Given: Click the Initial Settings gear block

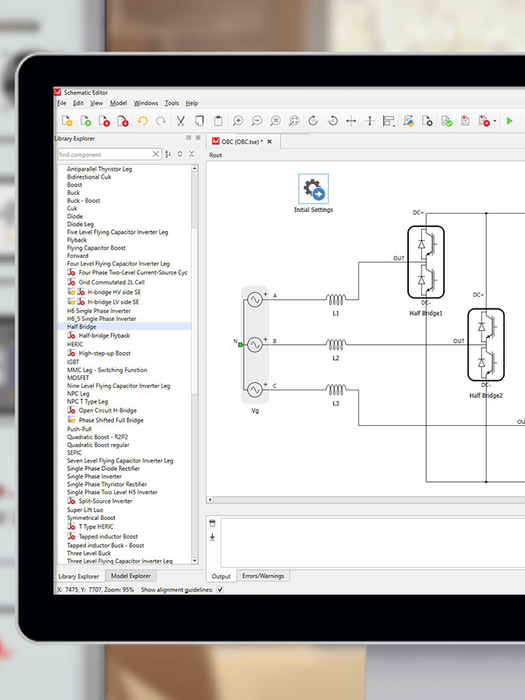Looking at the screenshot, I should tap(313, 189).
